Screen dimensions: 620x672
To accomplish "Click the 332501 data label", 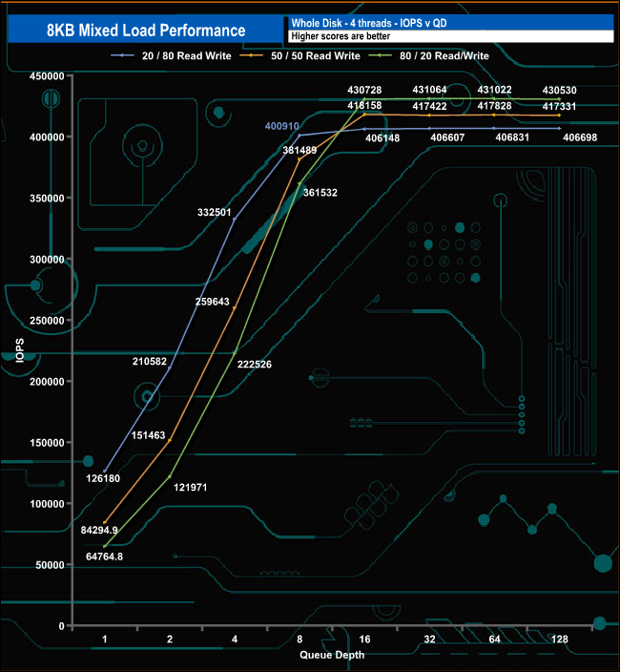I will click(214, 212).
